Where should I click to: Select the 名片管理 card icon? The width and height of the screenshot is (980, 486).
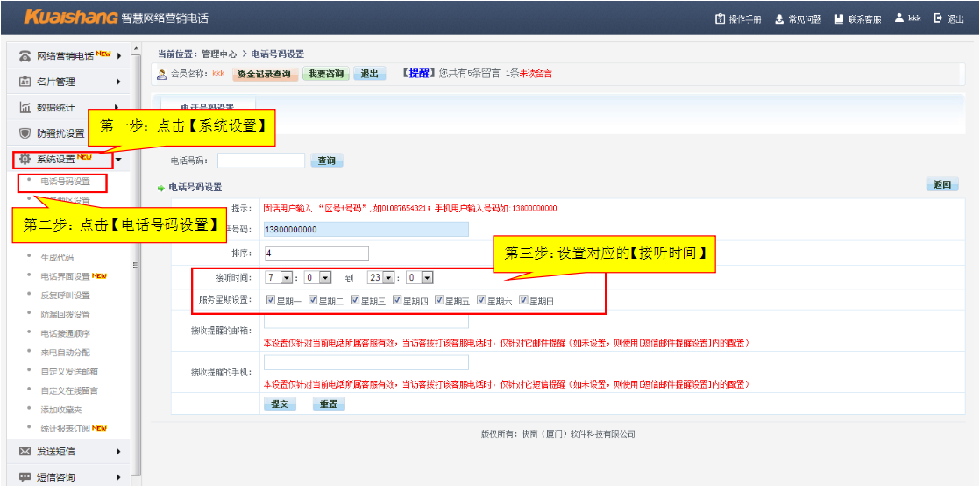[x=25, y=82]
